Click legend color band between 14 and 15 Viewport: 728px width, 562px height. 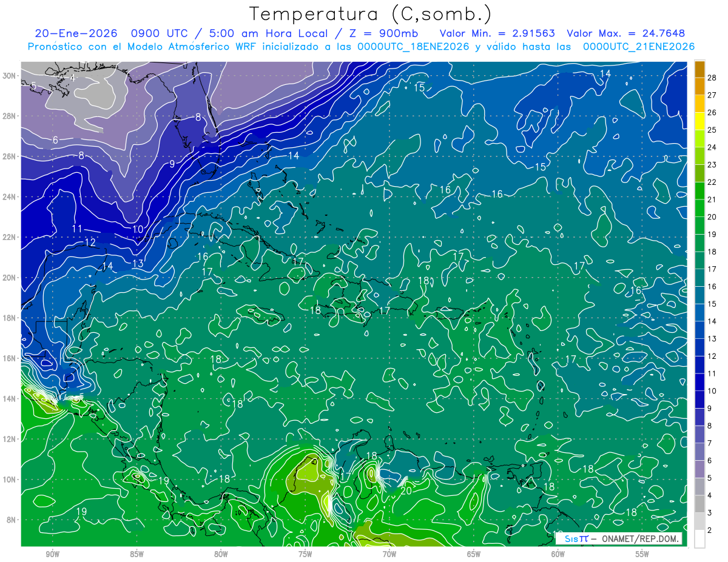click(x=699, y=313)
